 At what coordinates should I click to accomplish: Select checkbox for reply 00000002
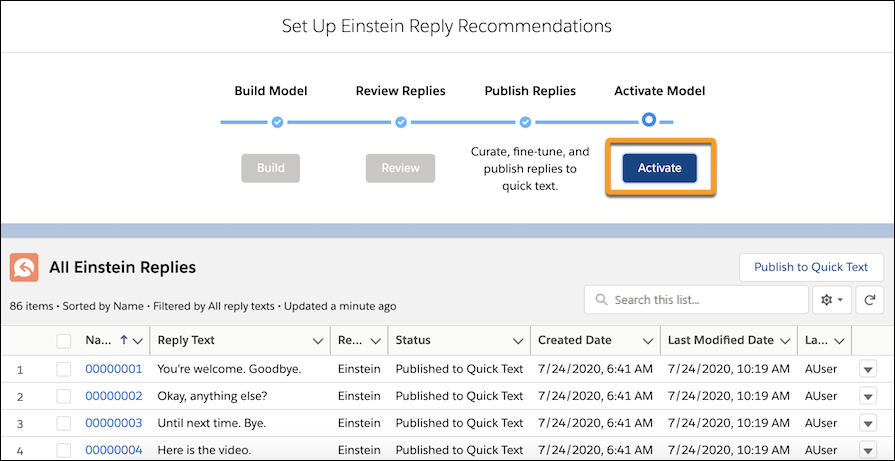click(64, 396)
